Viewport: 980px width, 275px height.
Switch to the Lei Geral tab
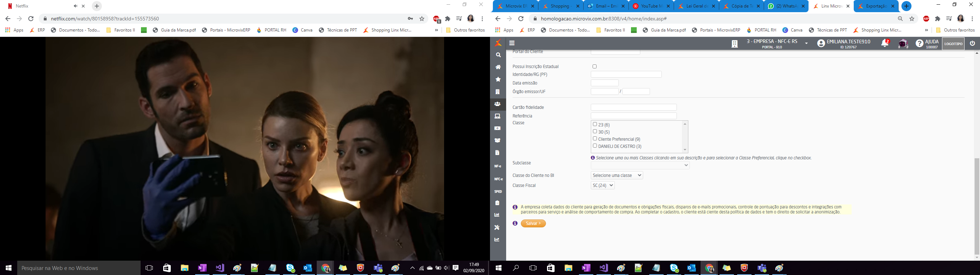pos(697,6)
